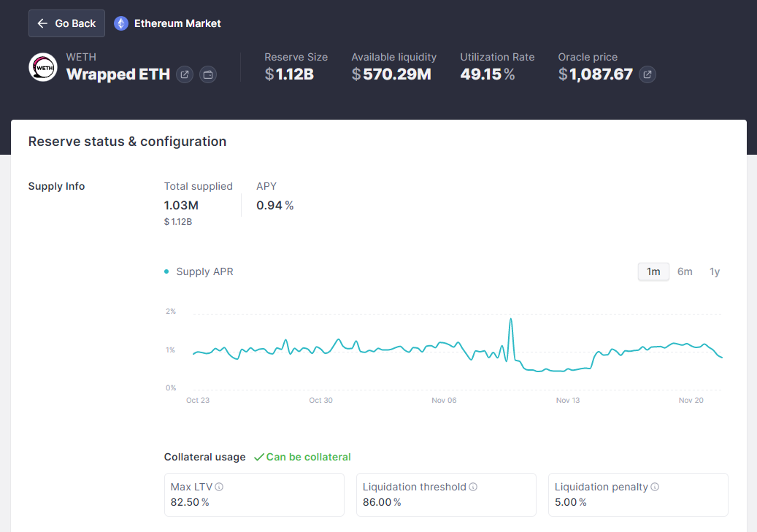Click the Utilization Rate 49.15% value
757x532 pixels.
click(487, 74)
